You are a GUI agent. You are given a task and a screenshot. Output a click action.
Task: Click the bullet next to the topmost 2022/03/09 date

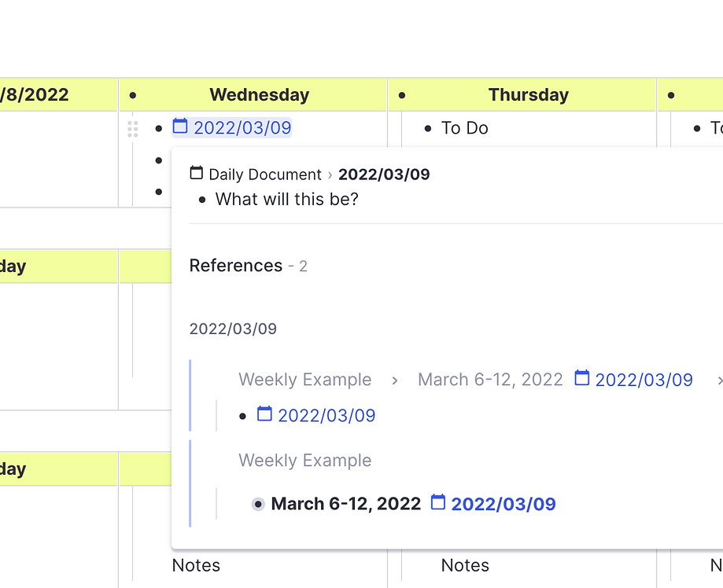[x=159, y=127]
